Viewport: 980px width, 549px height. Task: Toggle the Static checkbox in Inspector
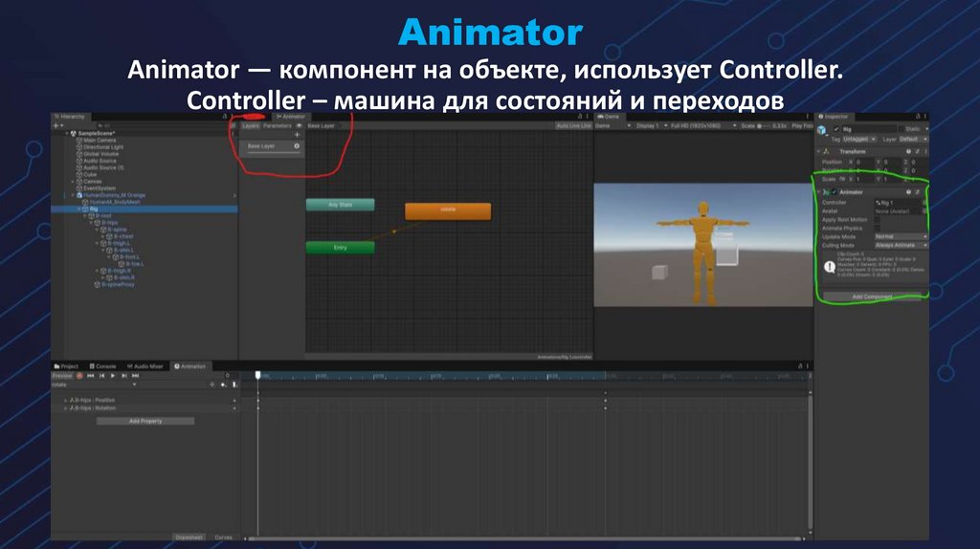(902, 129)
